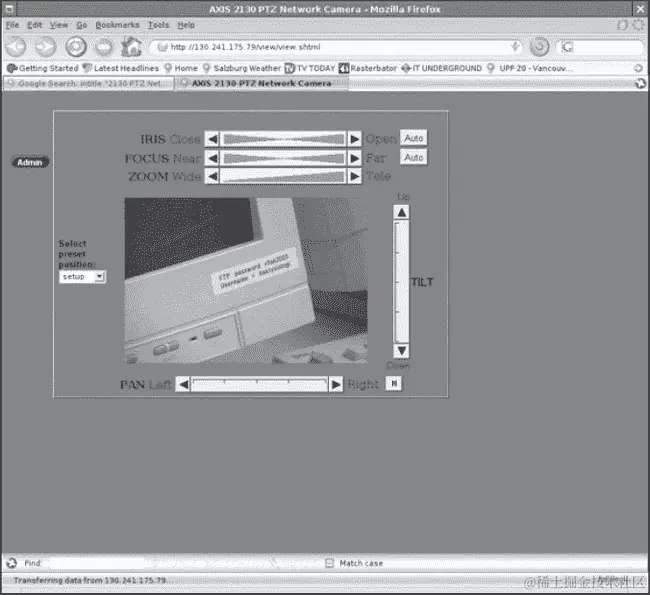Stop loading with the Stop button
The image size is (650, 595).
tap(104, 47)
